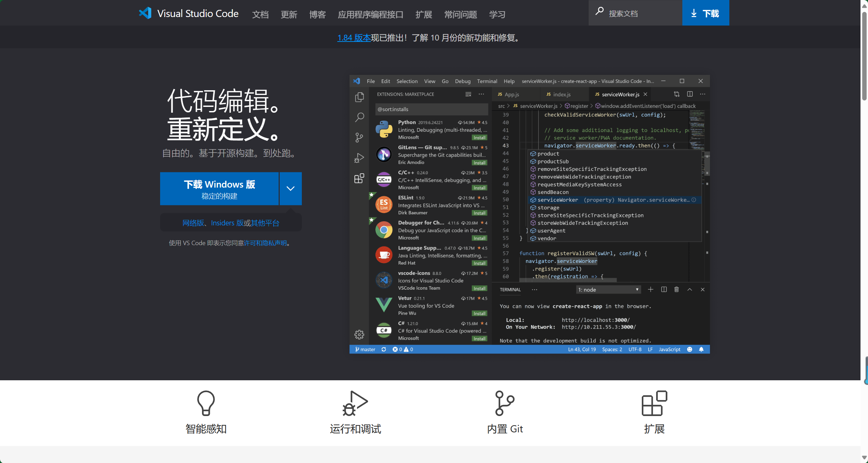
Task: Click the split editor icon above the editor
Action: coord(690,94)
